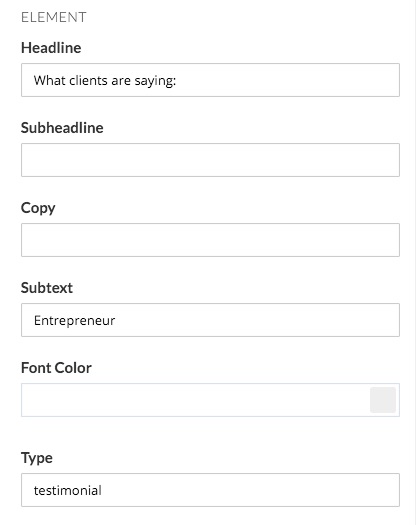Click the panel's right edge scrollbar strip

tap(414, 262)
